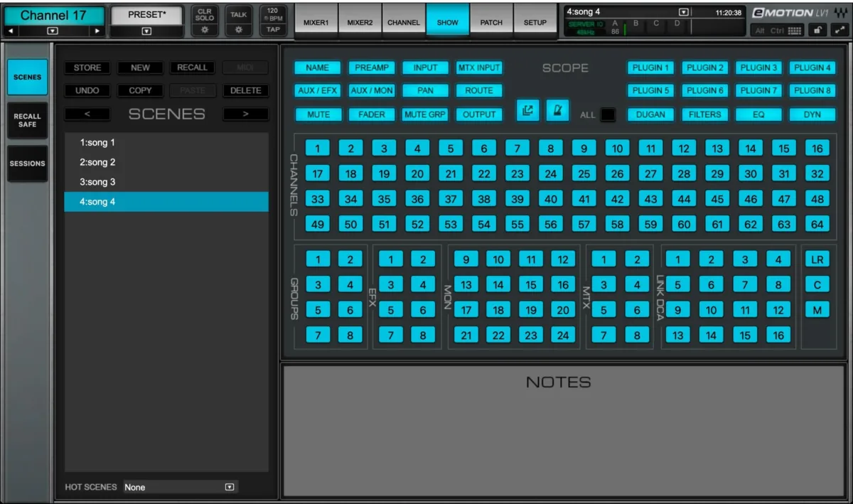
Task: Toggle PREAMP scope button
Action: tap(371, 68)
